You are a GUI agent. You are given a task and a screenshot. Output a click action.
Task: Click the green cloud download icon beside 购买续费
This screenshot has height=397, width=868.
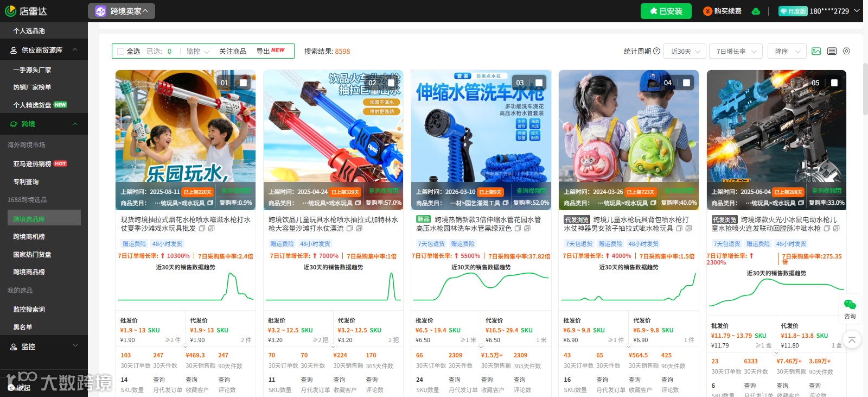(x=756, y=11)
